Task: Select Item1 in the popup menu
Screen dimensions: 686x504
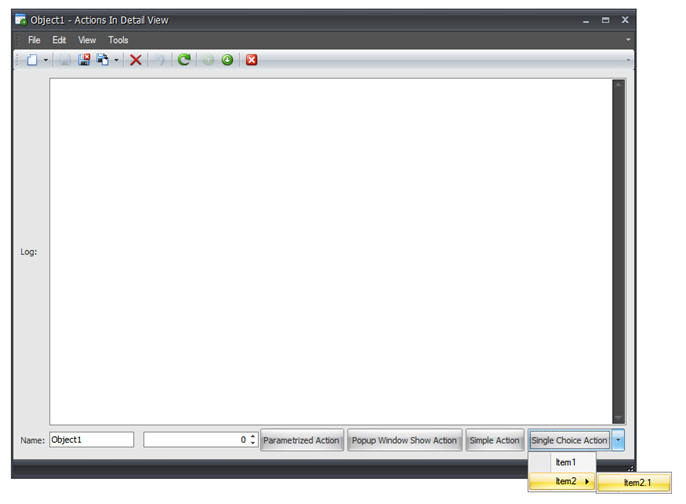Action: (562, 462)
